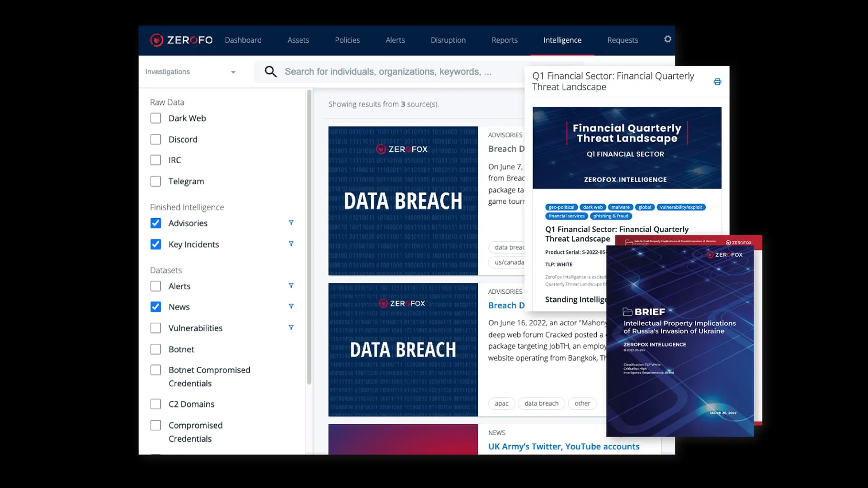Click the filter icon beside Alerts dataset

coord(291,286)
